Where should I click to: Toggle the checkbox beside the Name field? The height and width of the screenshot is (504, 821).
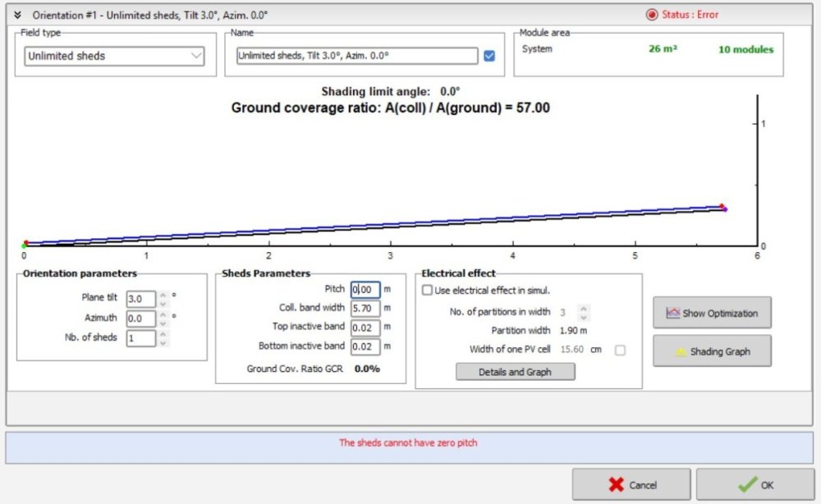(x=489, y=56)
